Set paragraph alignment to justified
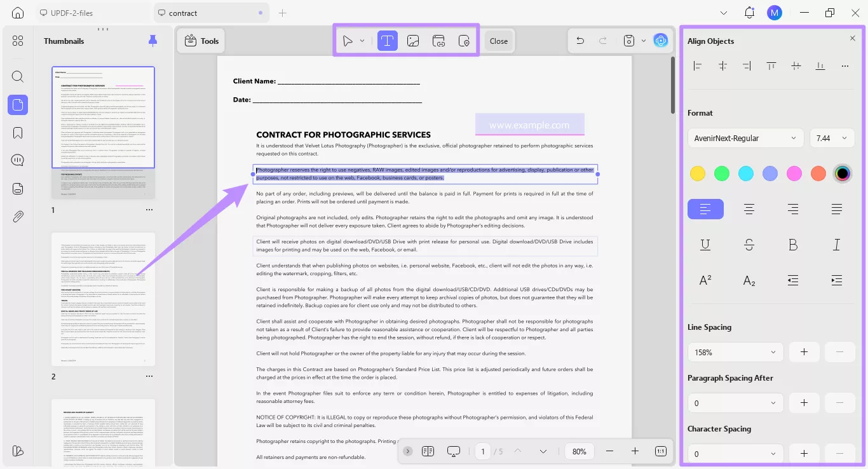Viewport: 868px width, 469px height. coord(837,209)
